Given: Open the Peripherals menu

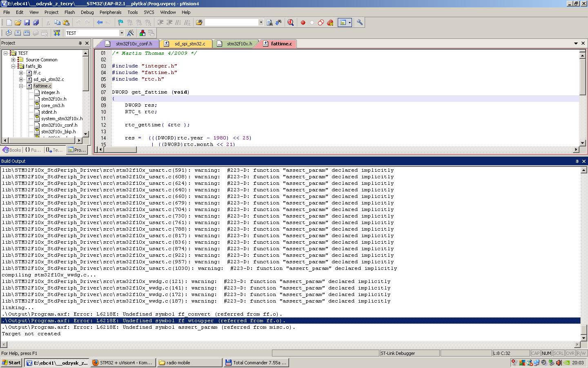Looking at the screenshot, I should click(x=110, y=12).
